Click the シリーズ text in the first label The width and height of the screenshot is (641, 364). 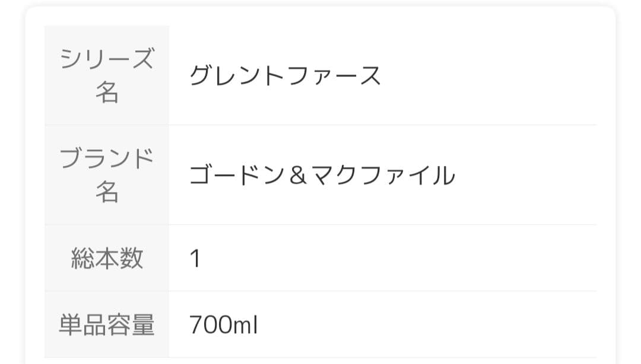[107, 59]
